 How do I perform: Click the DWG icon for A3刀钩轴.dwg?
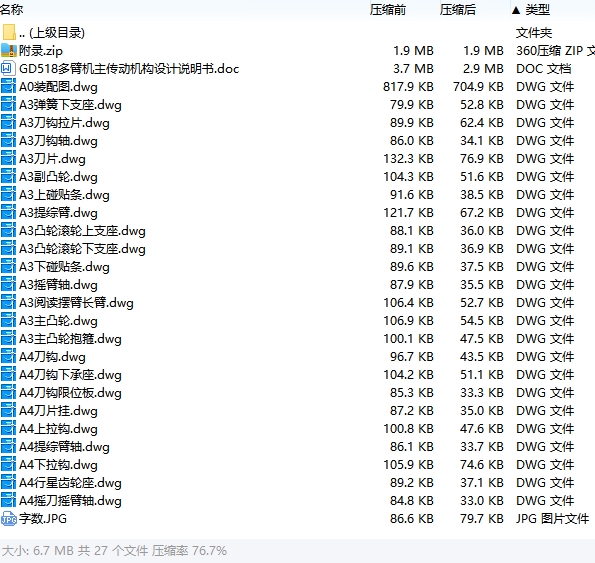coord(8,140)
